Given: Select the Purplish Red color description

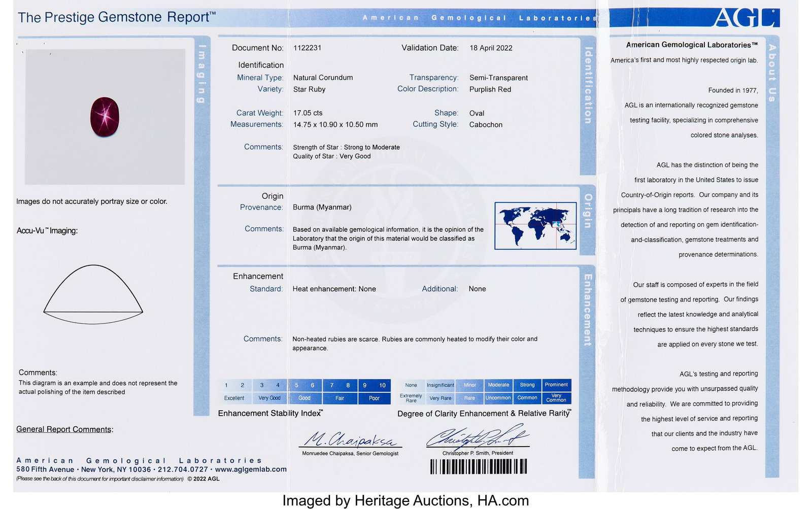Looking at the screenshot, I should [490, 89].
